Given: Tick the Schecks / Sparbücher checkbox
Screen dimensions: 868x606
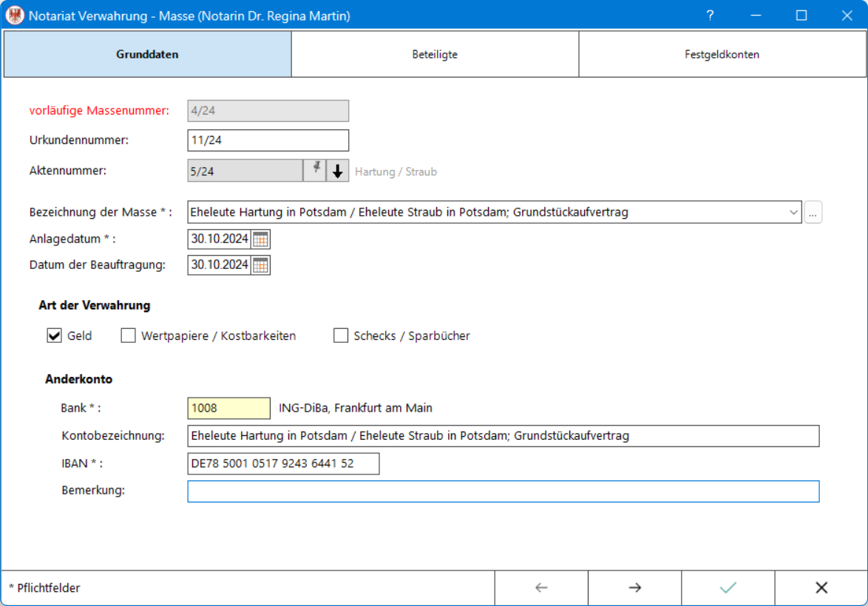Looking at the screenshot, I should 341,336.
